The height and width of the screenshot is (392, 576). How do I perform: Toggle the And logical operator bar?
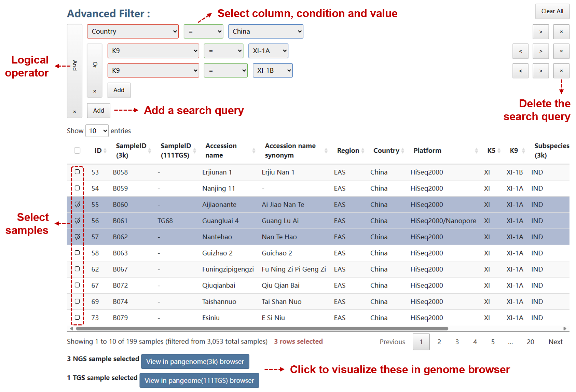coord(74,65)
